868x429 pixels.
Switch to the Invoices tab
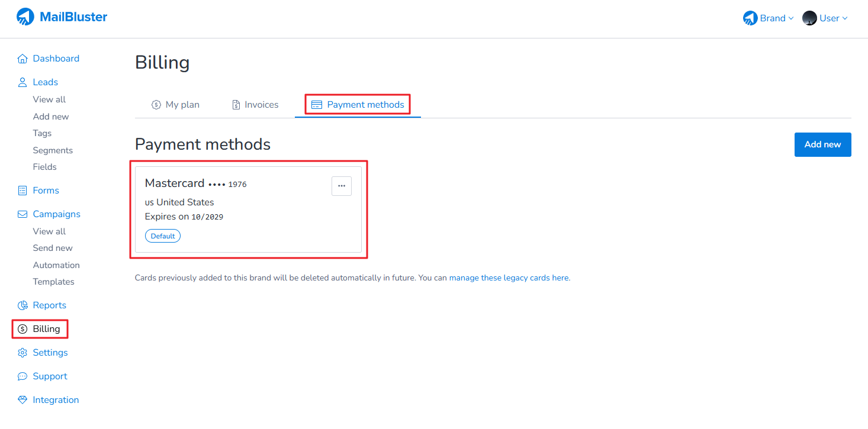pyautogui.click(x=255, y=105)
